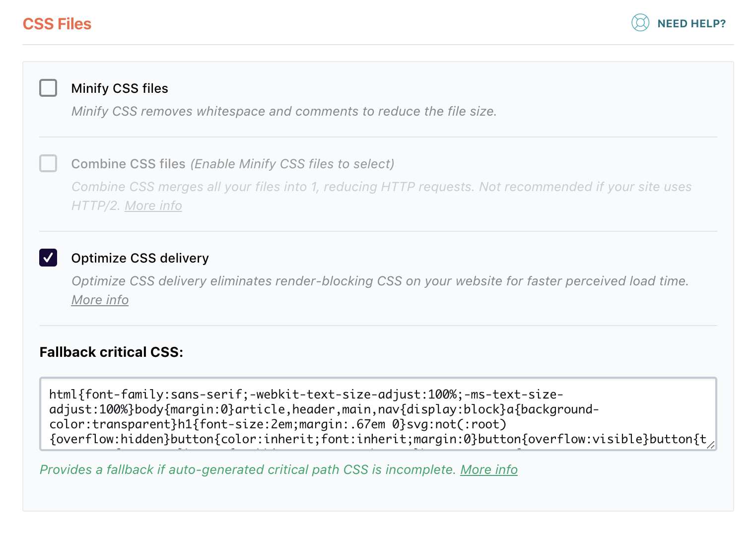The width and height of the screenshot is (756, 536).
Task: Focus the Fallback critical CSS textarea
Action: point(378,414)
